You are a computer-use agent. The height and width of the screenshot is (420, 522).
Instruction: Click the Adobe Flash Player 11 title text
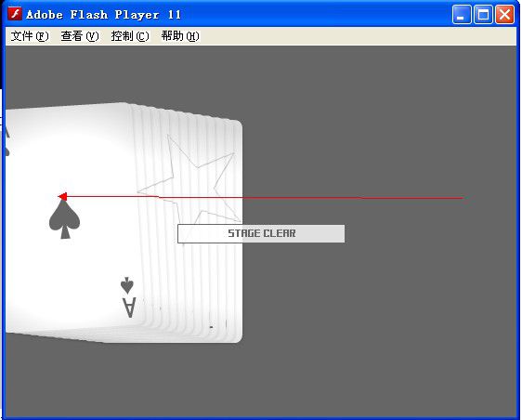tap(103, 15)
